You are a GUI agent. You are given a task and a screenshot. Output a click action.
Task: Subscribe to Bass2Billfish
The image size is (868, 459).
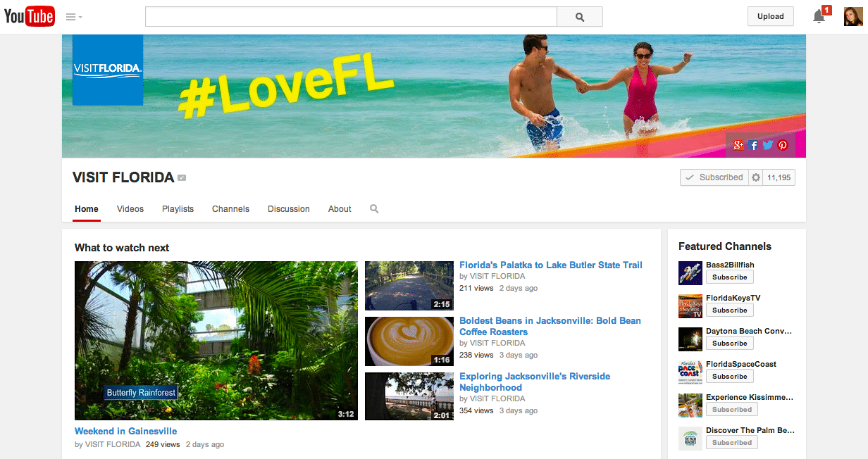tap(730, 277)
